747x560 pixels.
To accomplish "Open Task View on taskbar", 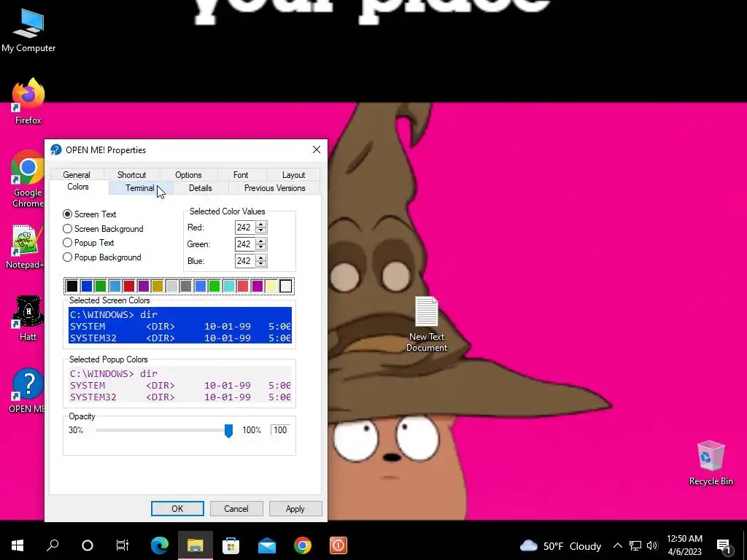I will 123,545.
